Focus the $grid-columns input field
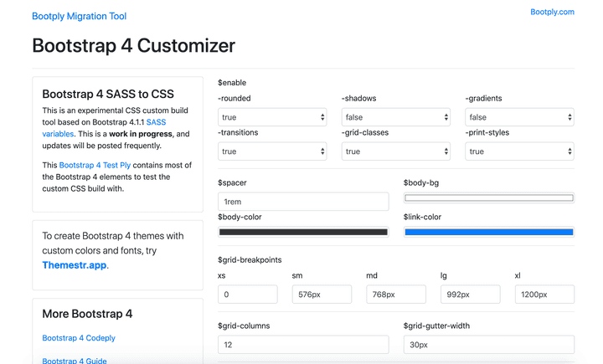 click(303, 345)
